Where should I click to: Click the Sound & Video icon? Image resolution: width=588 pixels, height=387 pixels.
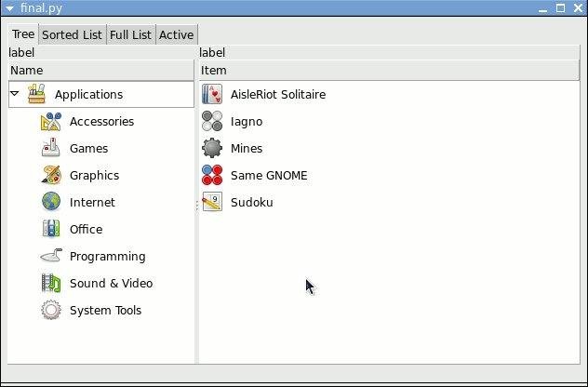(51, 284)
